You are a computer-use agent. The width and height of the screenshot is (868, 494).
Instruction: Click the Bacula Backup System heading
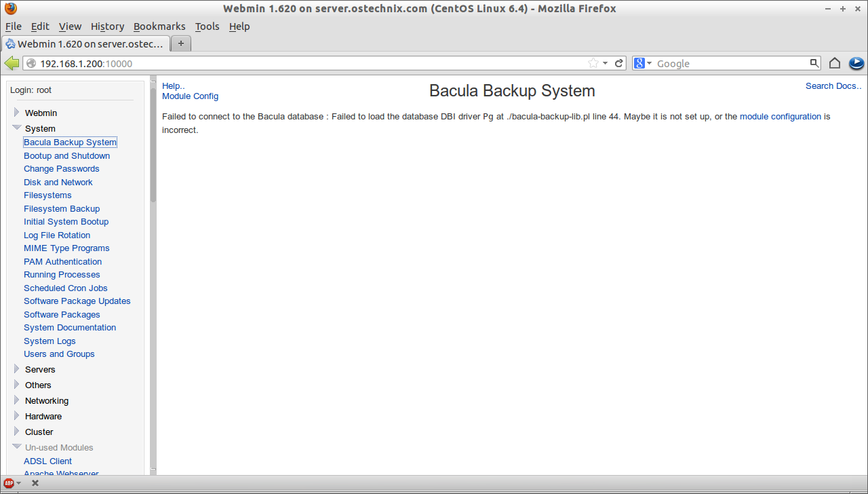[x=512, y=91]
